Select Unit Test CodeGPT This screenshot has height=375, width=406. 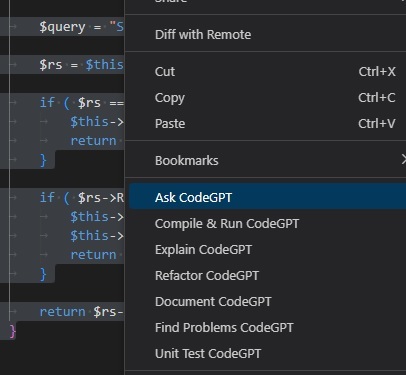267,354
